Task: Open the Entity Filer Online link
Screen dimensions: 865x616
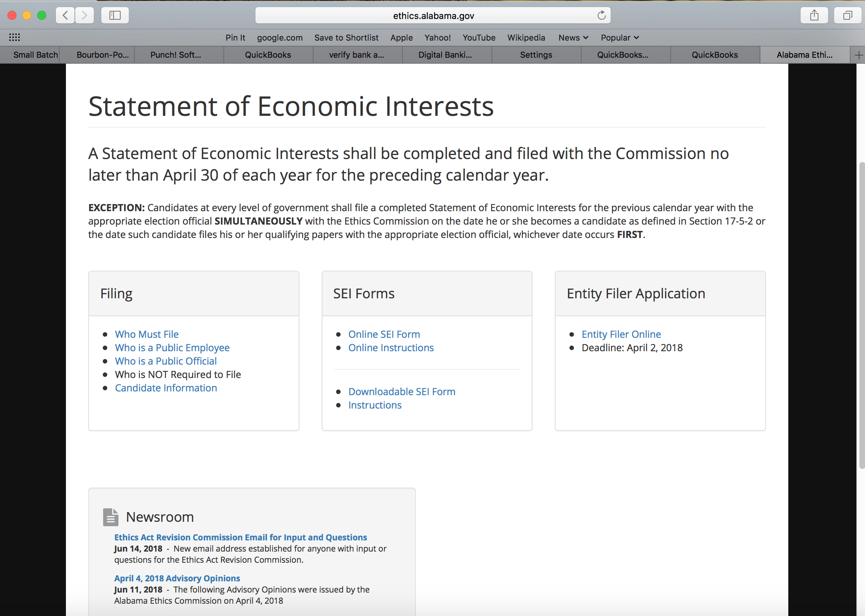Action: pos(621,334)
